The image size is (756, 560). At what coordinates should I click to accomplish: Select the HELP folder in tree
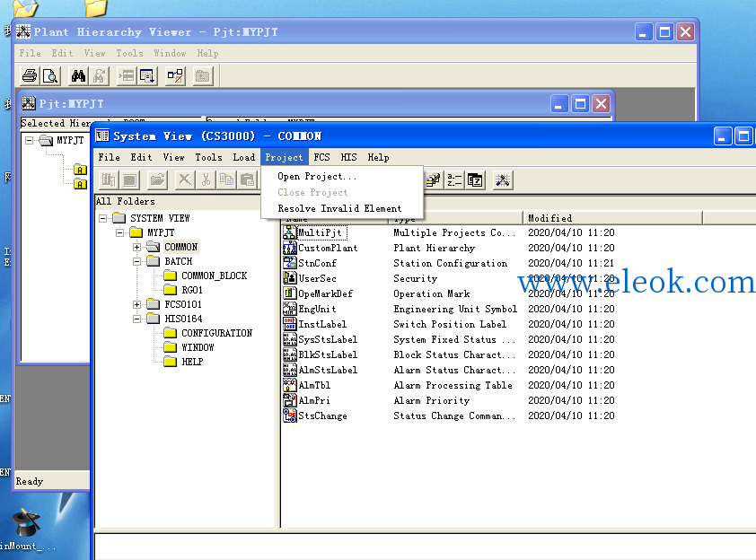tap(192, 362)
